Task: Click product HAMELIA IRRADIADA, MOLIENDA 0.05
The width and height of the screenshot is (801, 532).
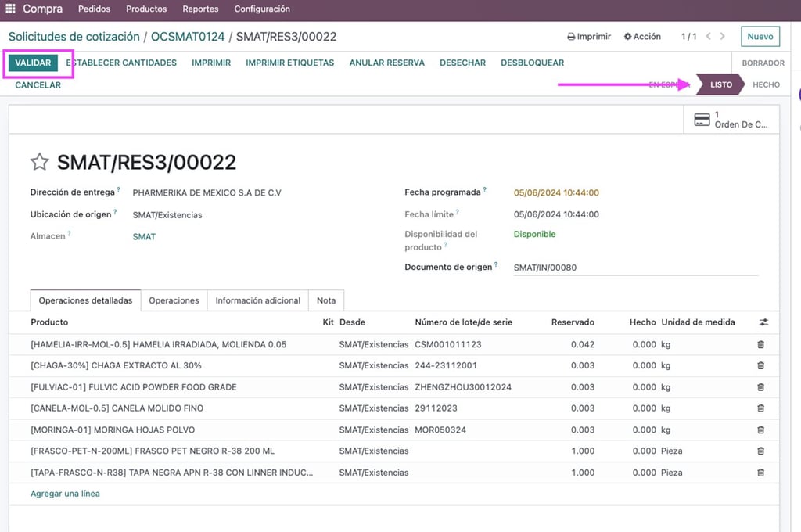Action: point(158,344)
